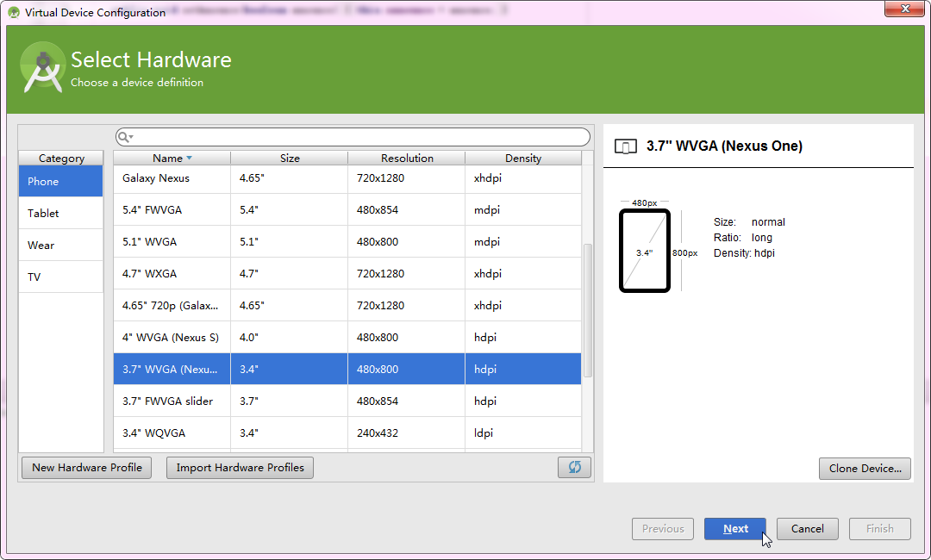
Task: Select the TV category
Action: pos(60,277)
